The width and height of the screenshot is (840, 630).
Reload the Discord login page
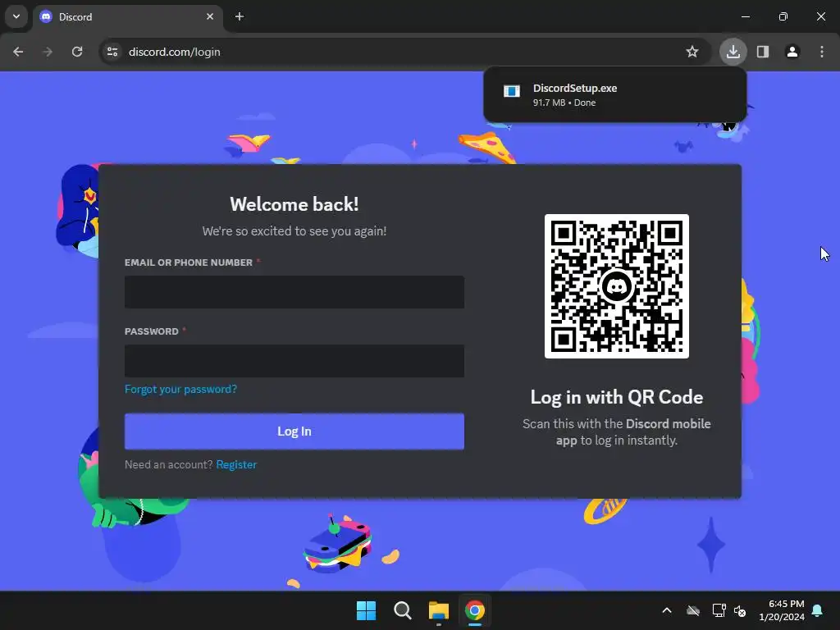[x=77, y=52]
